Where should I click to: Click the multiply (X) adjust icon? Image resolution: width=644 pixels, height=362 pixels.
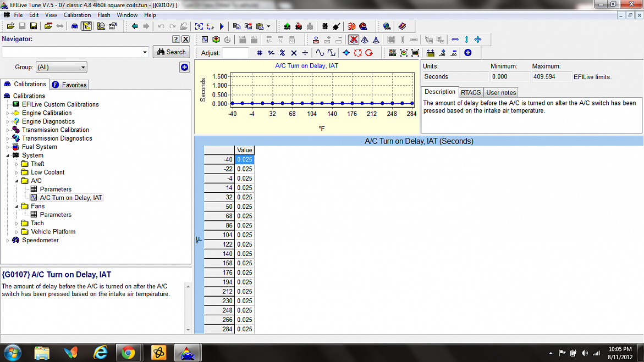click(294, 53)
